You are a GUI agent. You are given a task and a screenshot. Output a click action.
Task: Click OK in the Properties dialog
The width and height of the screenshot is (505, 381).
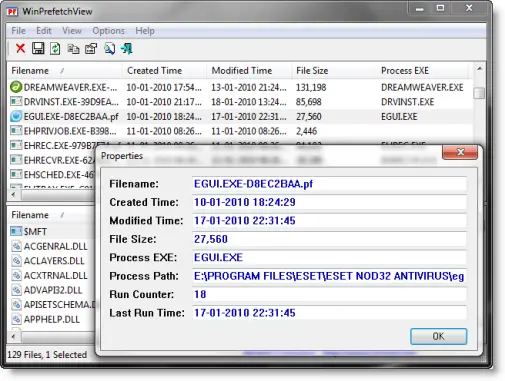[438, 336]
